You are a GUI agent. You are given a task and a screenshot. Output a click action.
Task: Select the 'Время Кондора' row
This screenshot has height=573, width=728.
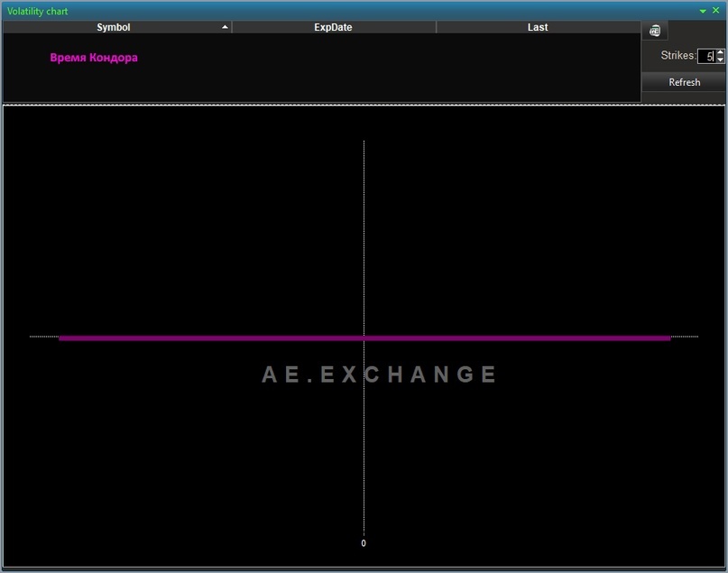point(94,58)
